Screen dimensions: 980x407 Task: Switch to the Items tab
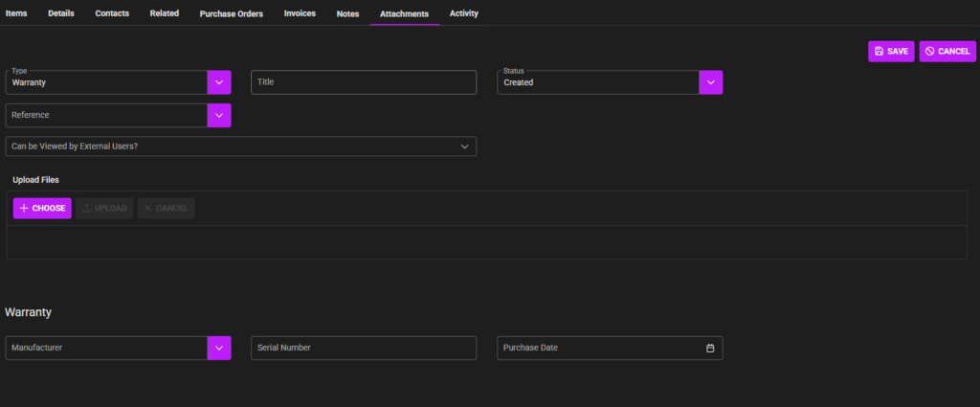pyautogui.click(x=16, y=13)
